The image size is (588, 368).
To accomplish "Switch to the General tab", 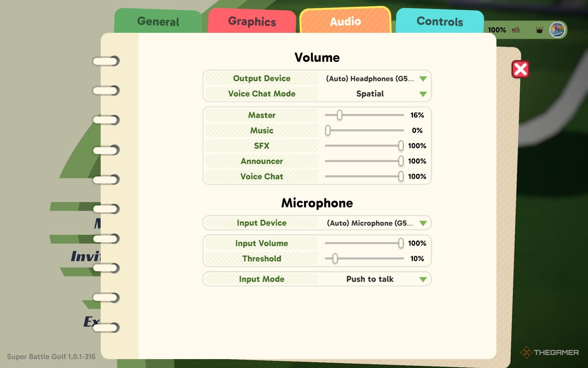I will [x=158, y=21].
